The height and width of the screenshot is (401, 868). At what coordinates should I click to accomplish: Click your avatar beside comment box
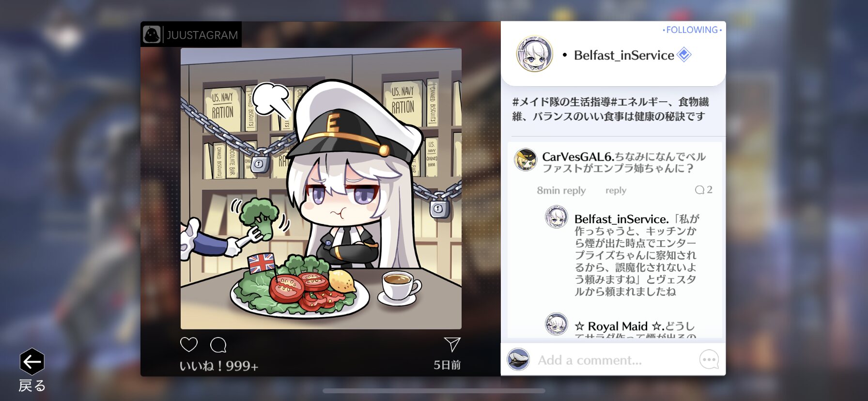coord(518,360)
